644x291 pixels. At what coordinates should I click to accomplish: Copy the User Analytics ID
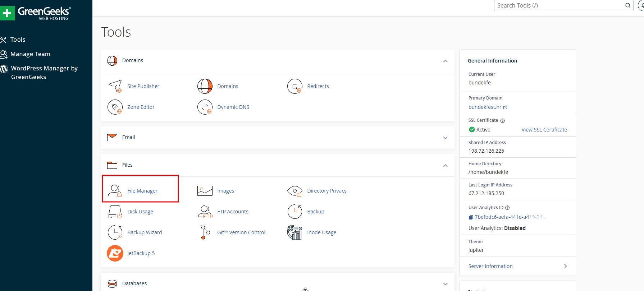[471, 217]
